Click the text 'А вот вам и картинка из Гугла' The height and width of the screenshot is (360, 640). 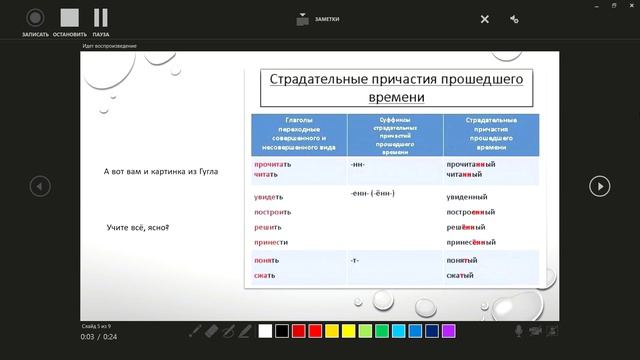coord(161,171)
